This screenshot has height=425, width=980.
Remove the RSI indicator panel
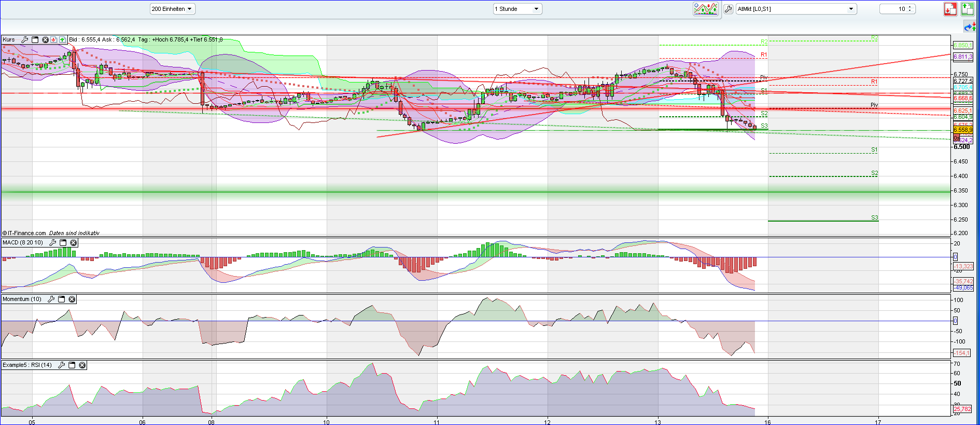click(x=82, y=365)
